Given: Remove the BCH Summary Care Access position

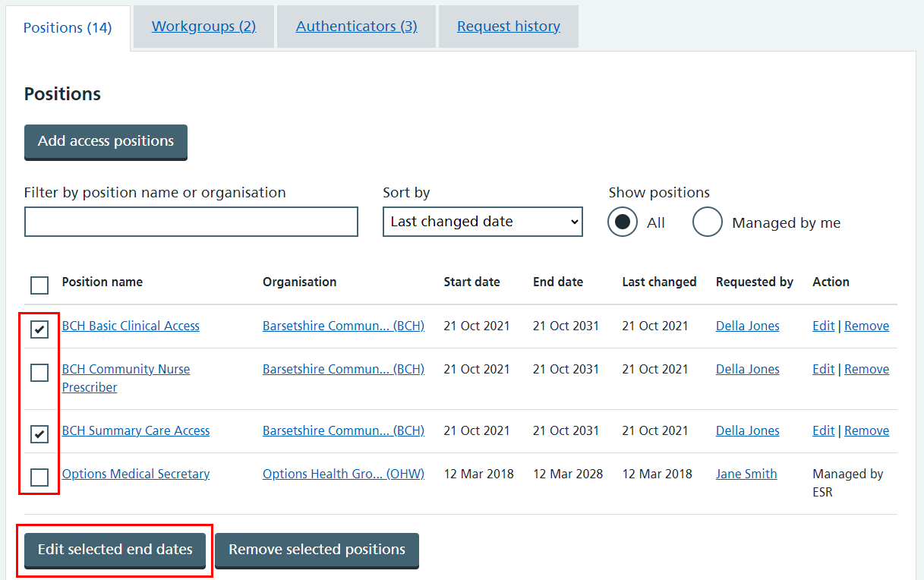Looking at the screenshot, I should point(866,430).
